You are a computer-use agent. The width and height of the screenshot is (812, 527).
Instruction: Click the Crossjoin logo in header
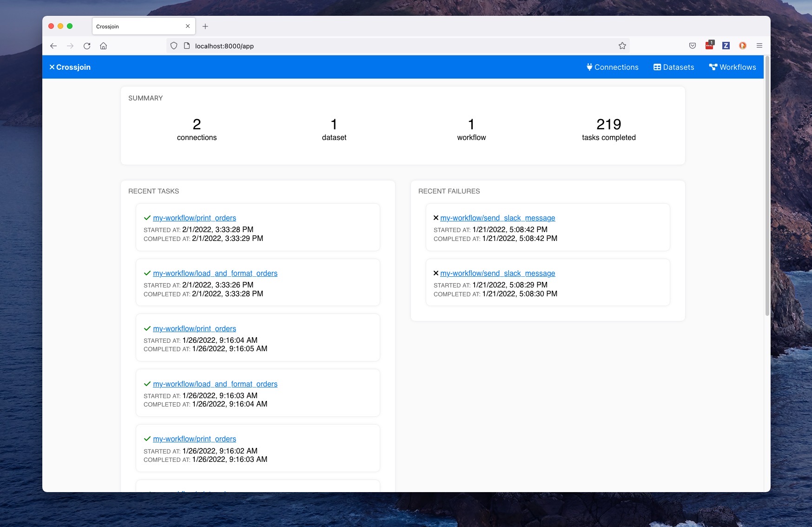coord(70,67)
